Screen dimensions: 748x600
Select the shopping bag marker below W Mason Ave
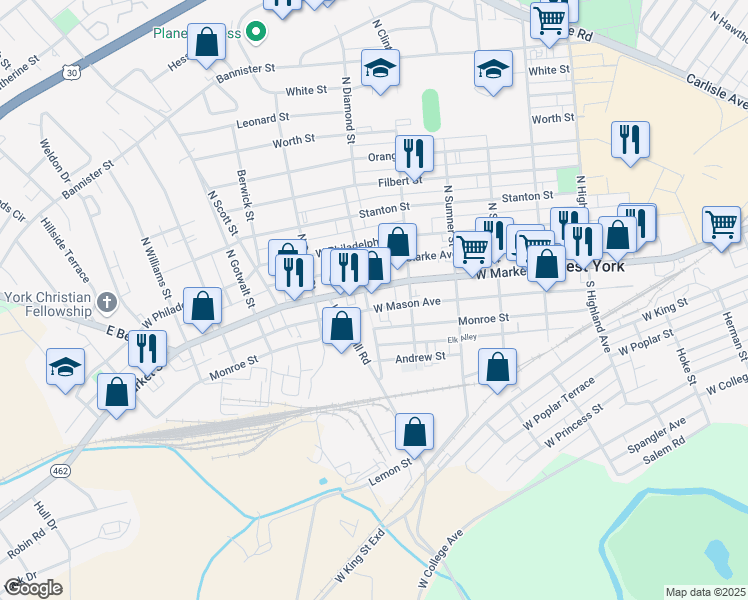coord(341,327)
